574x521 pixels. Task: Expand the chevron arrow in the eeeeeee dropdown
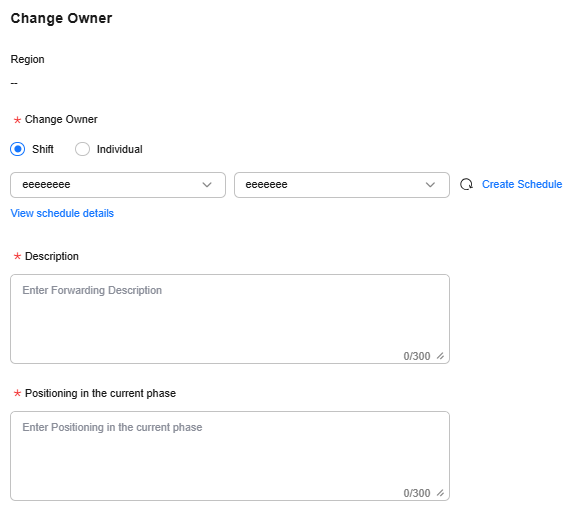(x=430, y=185)
